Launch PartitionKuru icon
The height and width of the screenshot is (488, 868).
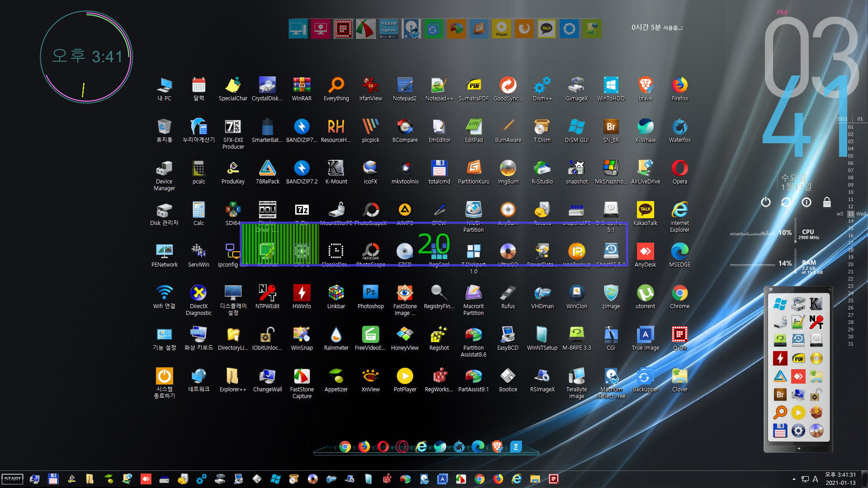[473, 172]
